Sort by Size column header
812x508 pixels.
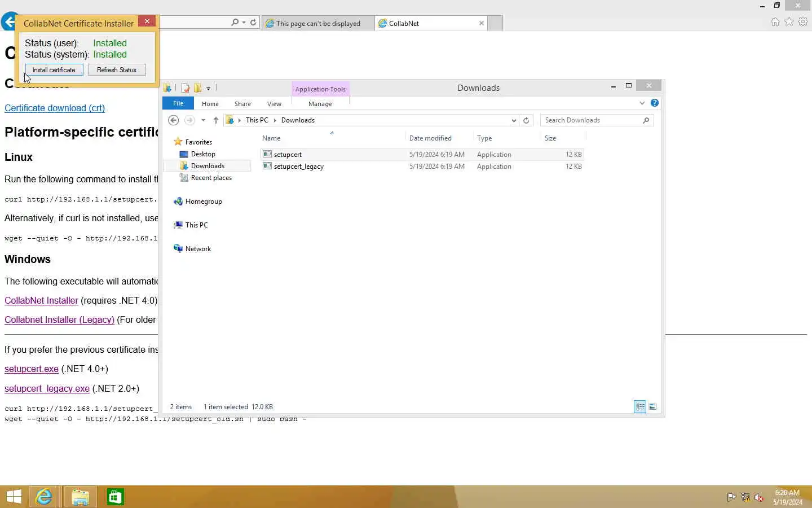pyautogui.click(x=563, y=138)
